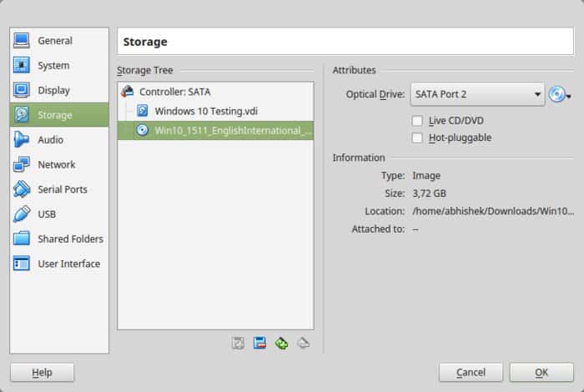Select the USB settings category
The image size is (584, 392).
(47, 214)
